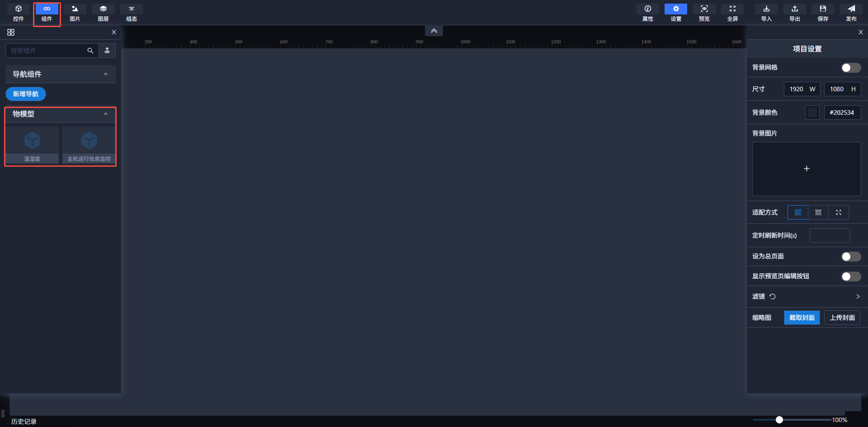The width and height of the screenshot is (868, 427).
Task: Toggle the 显示预览页编辑按钮 switch
Action: (x=851, y=277)
